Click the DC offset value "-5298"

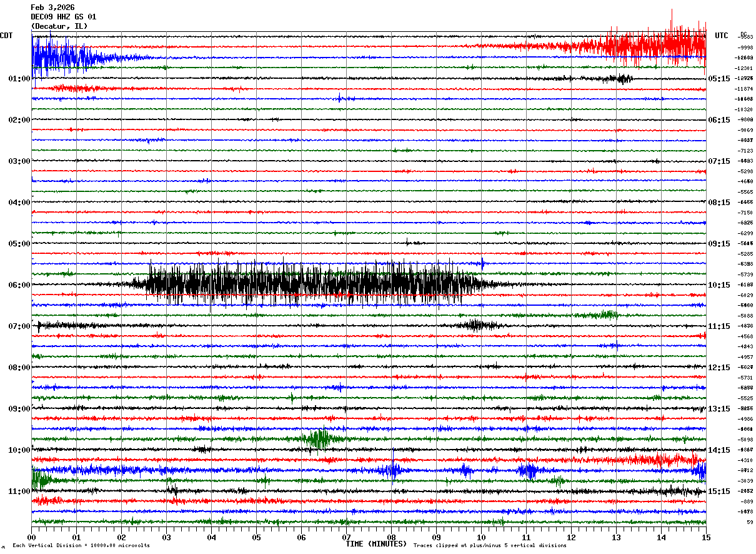point(746,171)
